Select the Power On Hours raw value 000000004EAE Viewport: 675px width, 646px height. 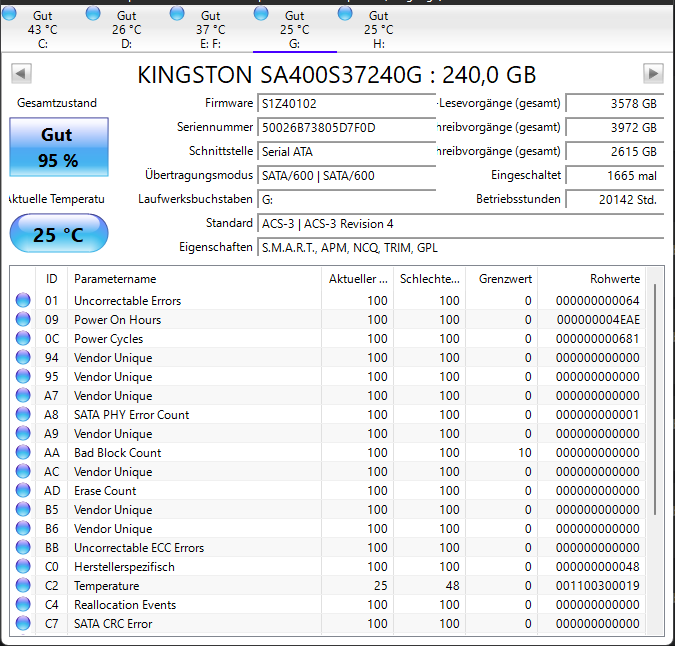pos(598,320)
